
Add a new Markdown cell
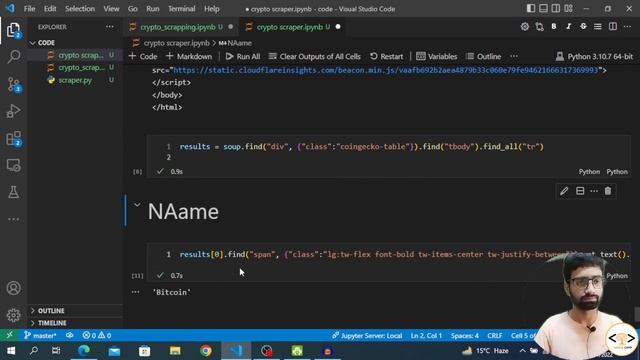click(189, 56)
